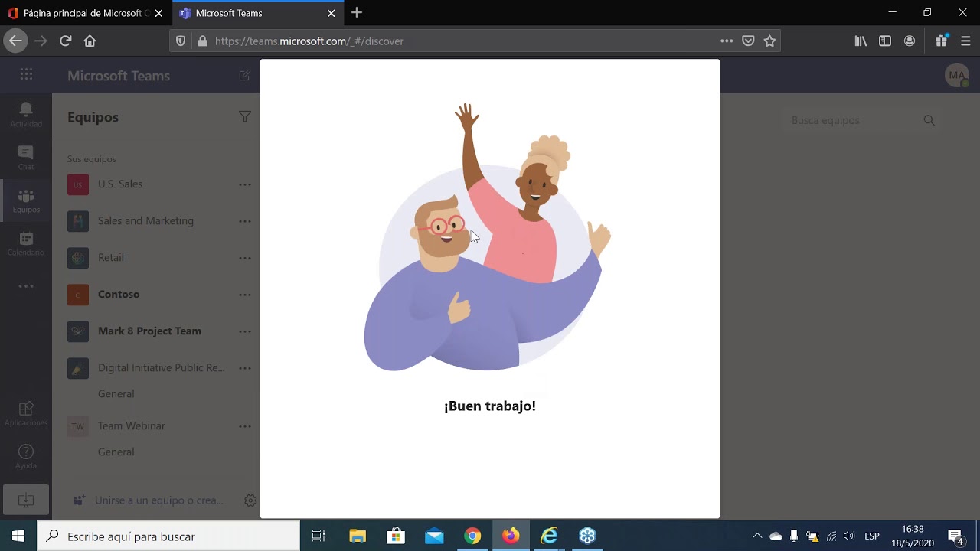Viewport: 980px width, 551px height.
Task: Filter teams with the funnel icon
Action: pyautogui.click(x=245, y=116)
